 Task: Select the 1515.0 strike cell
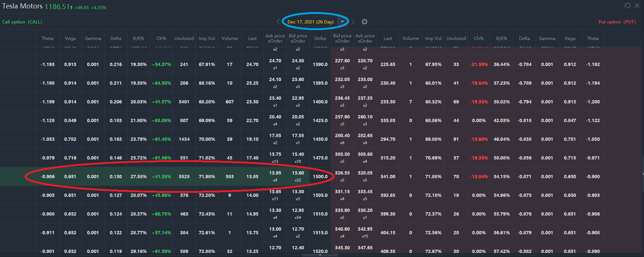(320, 233)
